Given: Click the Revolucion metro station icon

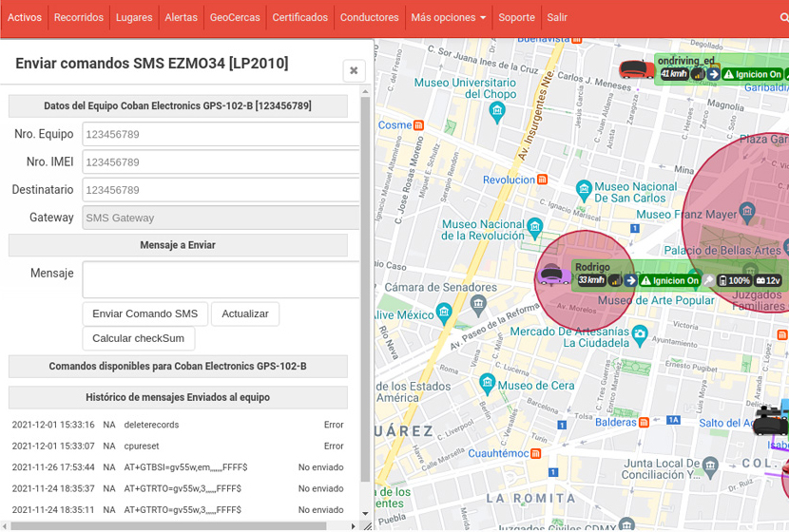Looking at the screenshot, I should click(542, 180).
